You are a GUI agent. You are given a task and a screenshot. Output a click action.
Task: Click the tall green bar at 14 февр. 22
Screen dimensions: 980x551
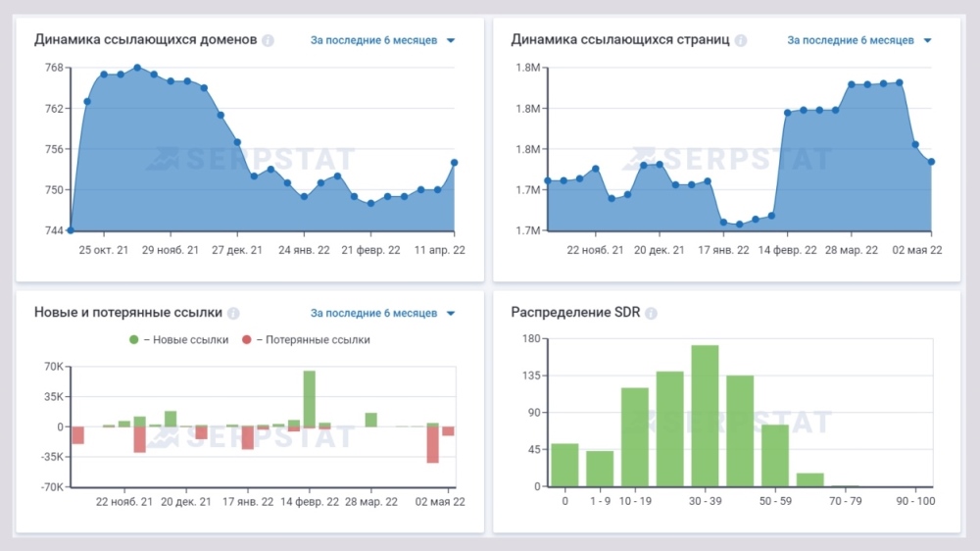(309, 398)
